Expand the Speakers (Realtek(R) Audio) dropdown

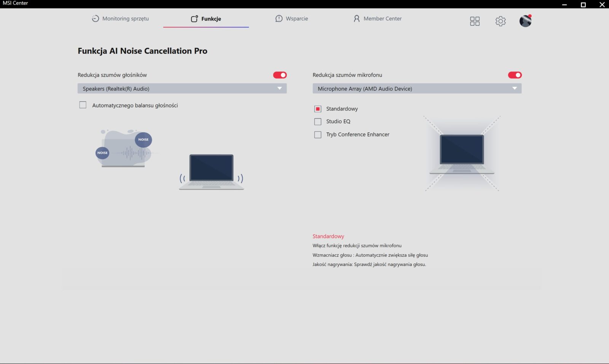[182, 89]
